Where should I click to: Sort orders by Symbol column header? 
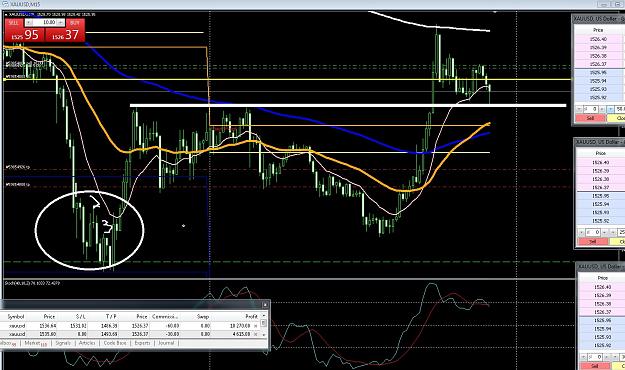click(16, 317)
